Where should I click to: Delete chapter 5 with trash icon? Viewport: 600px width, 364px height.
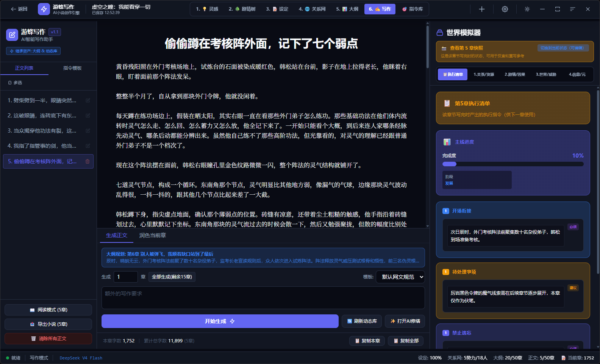pyautogui.click(x=87, y=161)
